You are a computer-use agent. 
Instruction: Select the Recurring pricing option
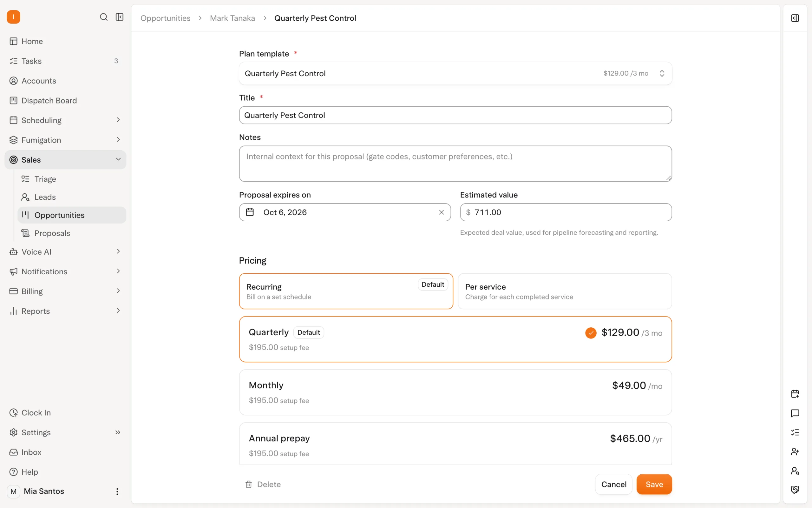[x=346, y=291]
